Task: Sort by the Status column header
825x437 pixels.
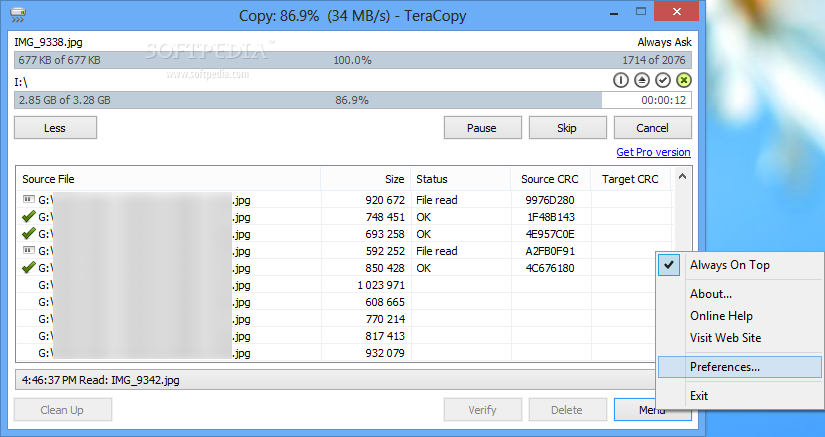Action: tap(460, 179)
